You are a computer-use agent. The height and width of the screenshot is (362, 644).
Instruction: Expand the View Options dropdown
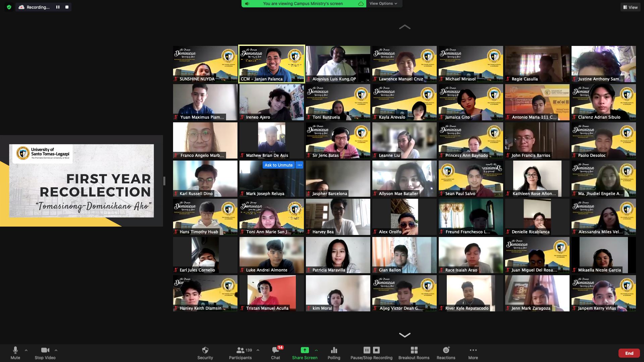pyautogui.click(x=383, y=3)
